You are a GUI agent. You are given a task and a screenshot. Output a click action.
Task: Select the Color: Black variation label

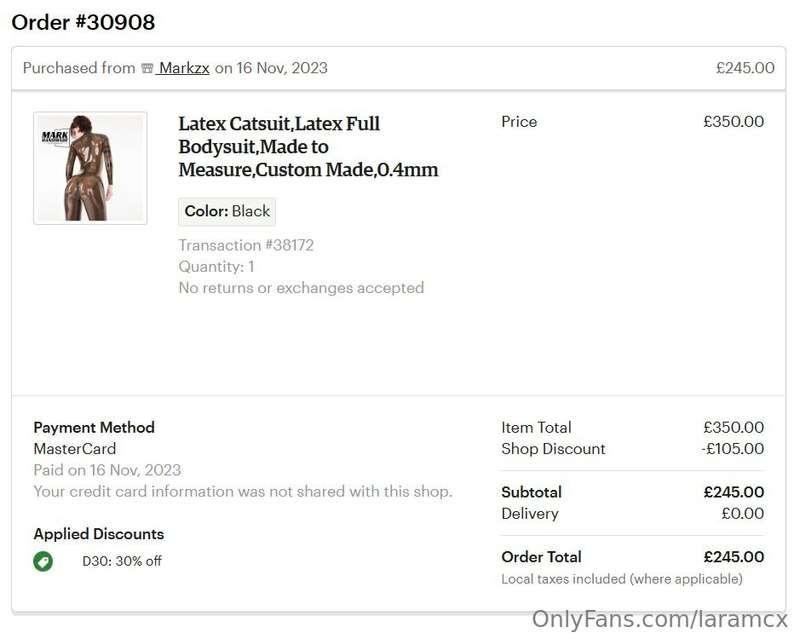[x=227, y=211]
